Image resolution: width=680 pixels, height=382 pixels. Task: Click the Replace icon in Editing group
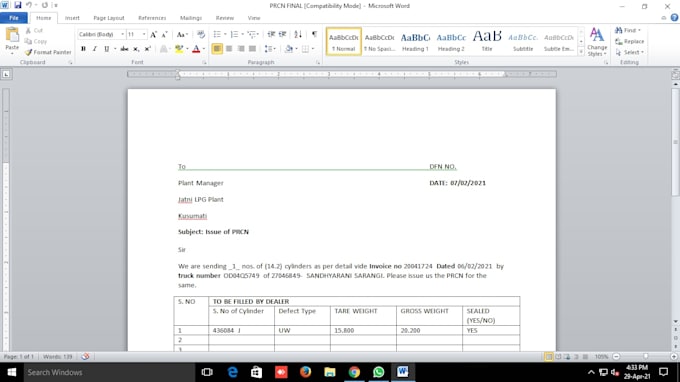(619, 41)
